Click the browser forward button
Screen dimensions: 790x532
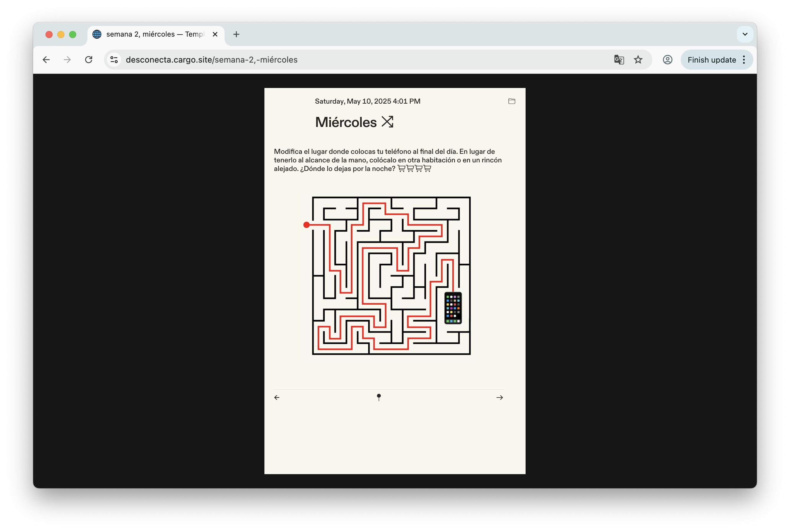click(x=67, y=60)
